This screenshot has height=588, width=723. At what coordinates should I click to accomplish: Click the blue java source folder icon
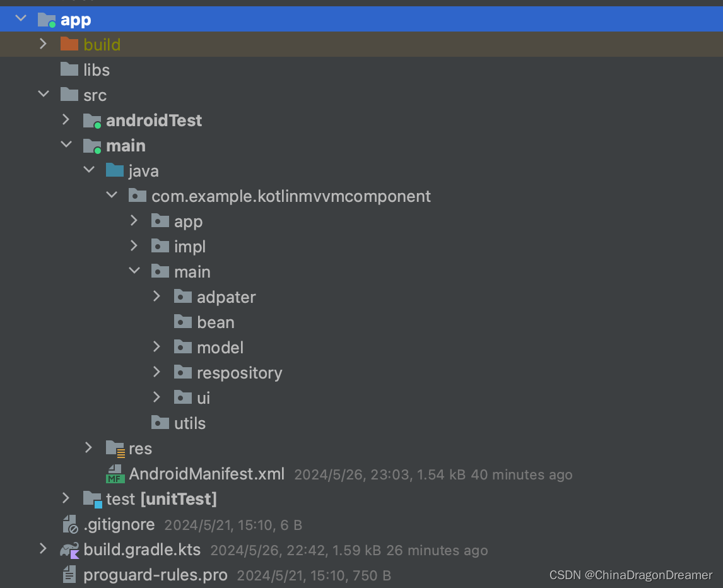(x=115, y=170)
